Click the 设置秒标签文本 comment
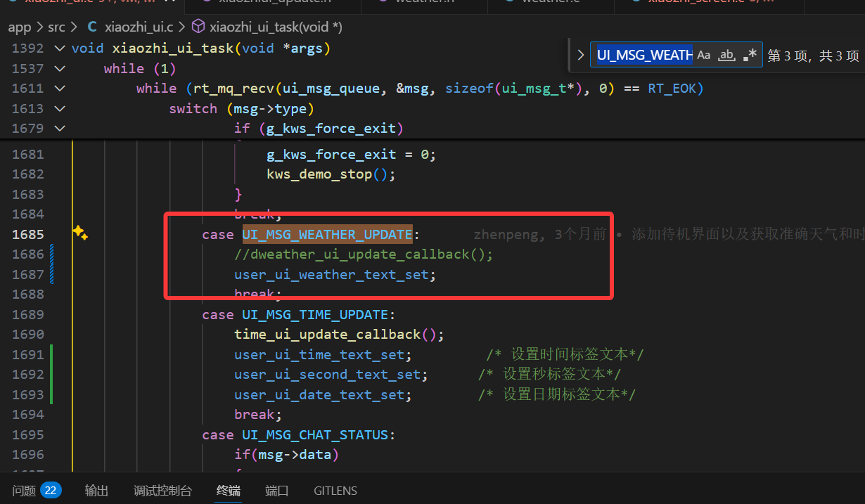Viewport: 865px width, 504px height. pyautogui.click(x=550, y=374)
